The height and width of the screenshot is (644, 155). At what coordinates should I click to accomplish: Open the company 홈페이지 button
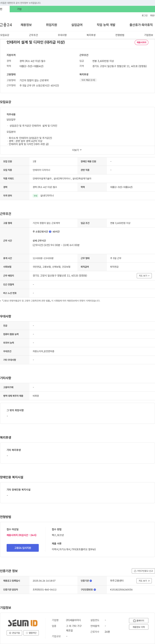coord(139,620)
